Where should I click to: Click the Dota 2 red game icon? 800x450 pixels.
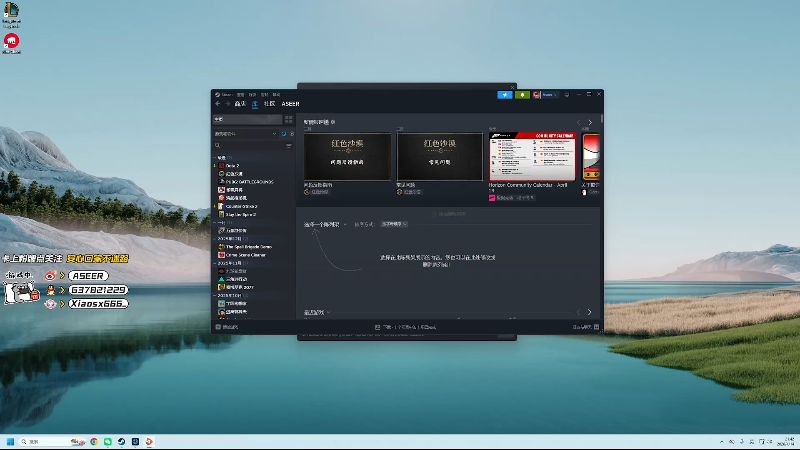221,166
